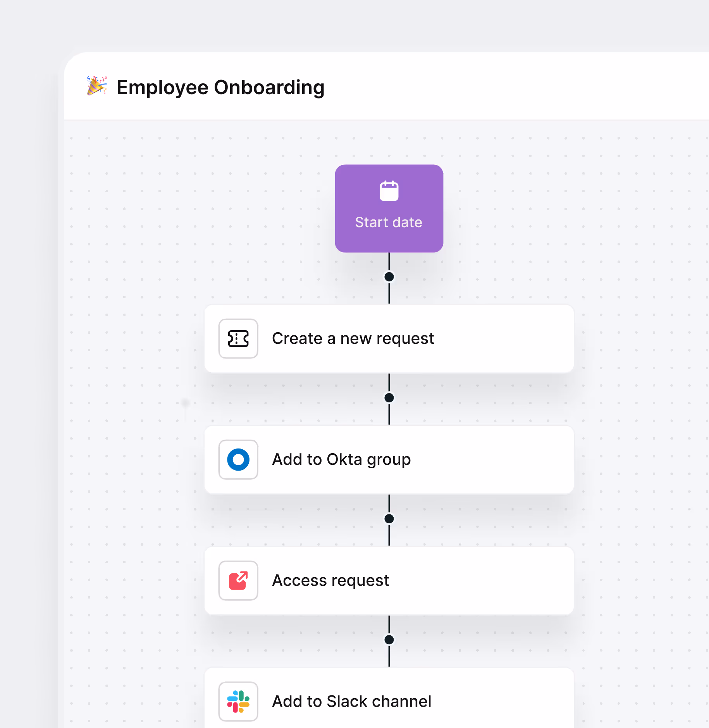Click the red share icon on Access request
Image resolution: width=709 pixels, height=728 pixels.
point(238,580)
